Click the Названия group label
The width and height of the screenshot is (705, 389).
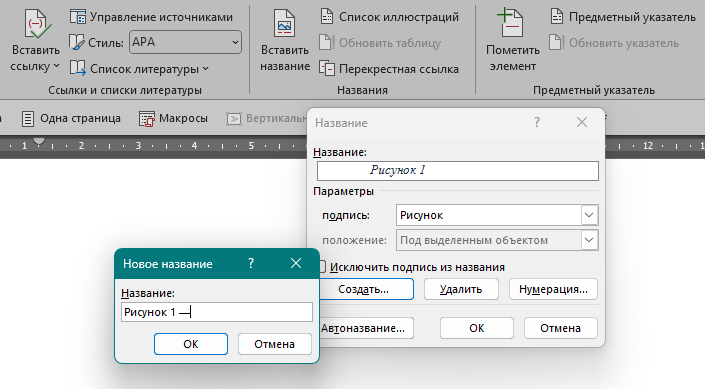362,90
